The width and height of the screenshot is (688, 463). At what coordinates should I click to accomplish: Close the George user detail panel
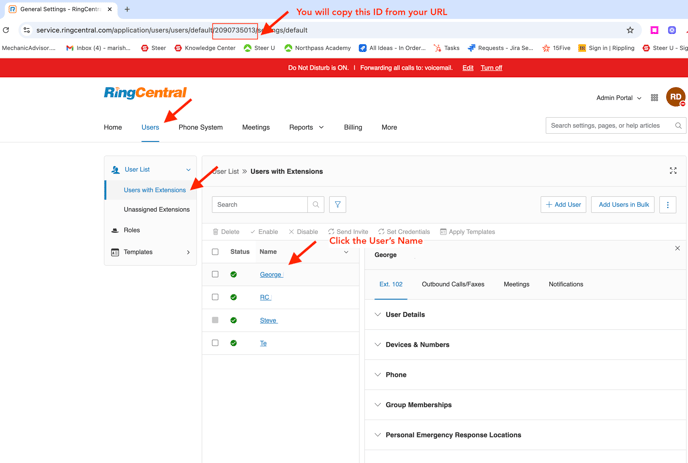point(677,248)
